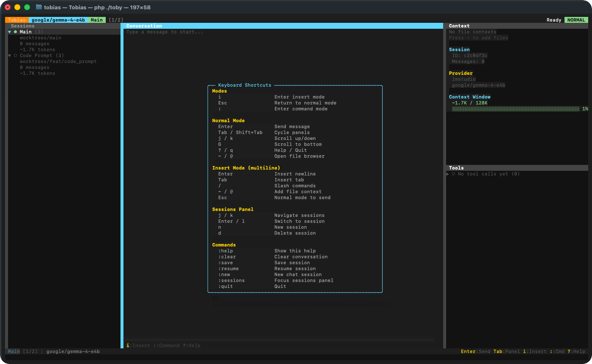Click the 'Tab / Shift+Tab' Cycle panels row
The image size is (592, 364).
click(295, 132)
